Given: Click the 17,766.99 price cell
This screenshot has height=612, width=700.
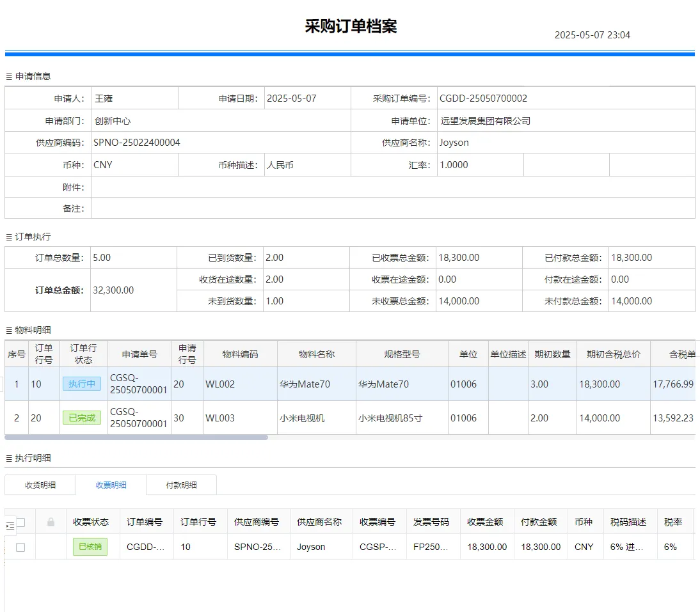Looking at the screenshot, I should click(673, 384).
